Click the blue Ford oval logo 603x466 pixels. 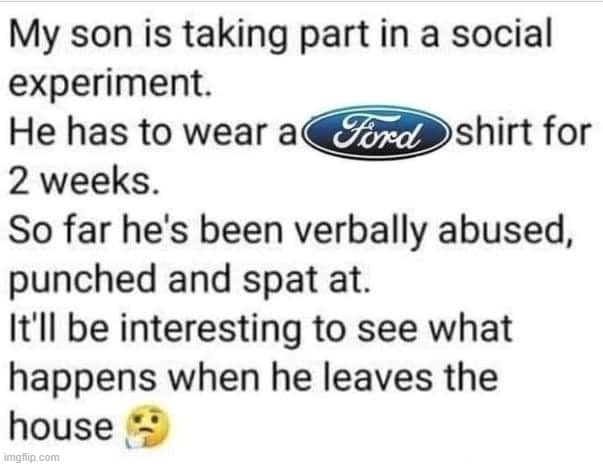pyautogui.click(x=376, y=133)
